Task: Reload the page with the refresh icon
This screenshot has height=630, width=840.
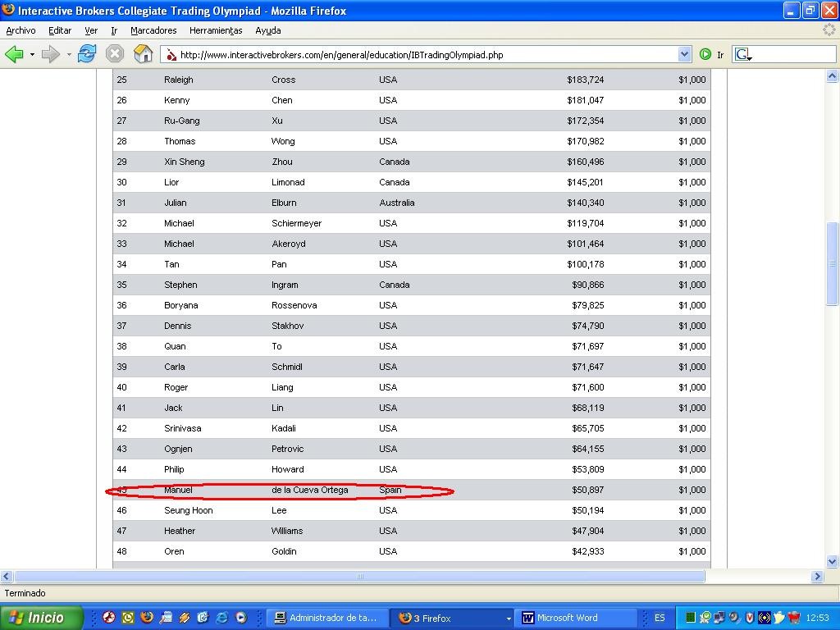Action: pyautogui.click(x=87, y=55)
